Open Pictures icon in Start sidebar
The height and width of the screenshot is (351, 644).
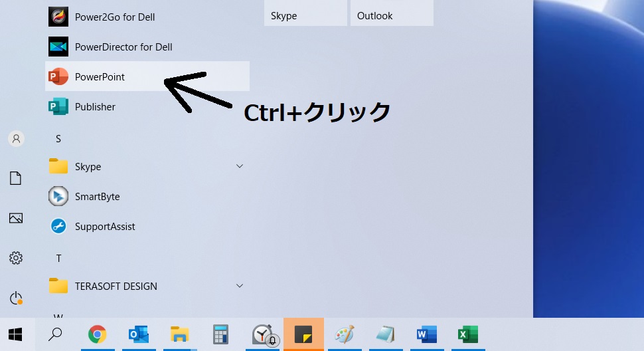coord(16,218)
